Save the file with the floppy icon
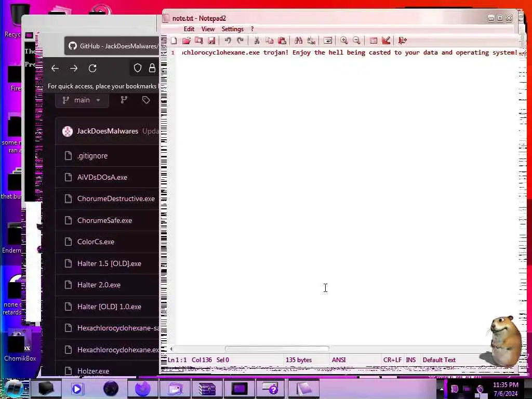 click(211, 41)
